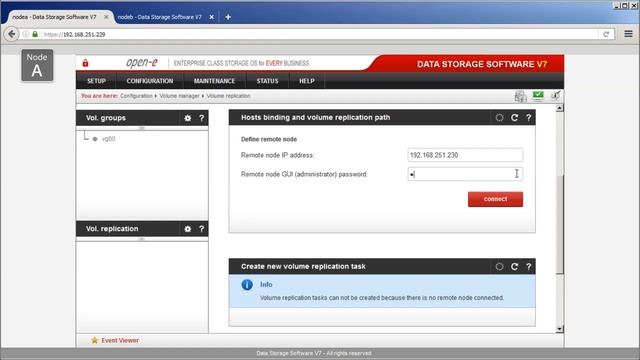Image resolution: width=640 pixels, height=360 pixels.
Task: Click the 'Remote node IP address:' label
Action: [x=278, y=155]
